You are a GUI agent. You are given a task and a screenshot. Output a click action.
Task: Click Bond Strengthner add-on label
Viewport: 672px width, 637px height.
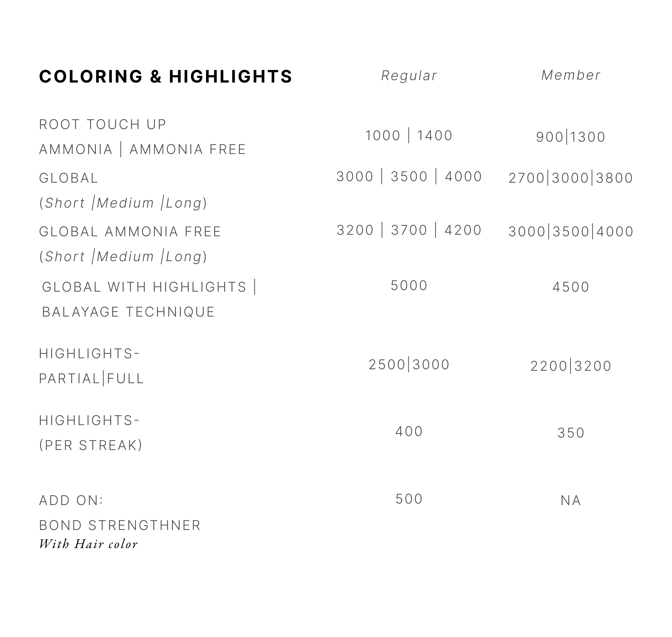(120, 526)
